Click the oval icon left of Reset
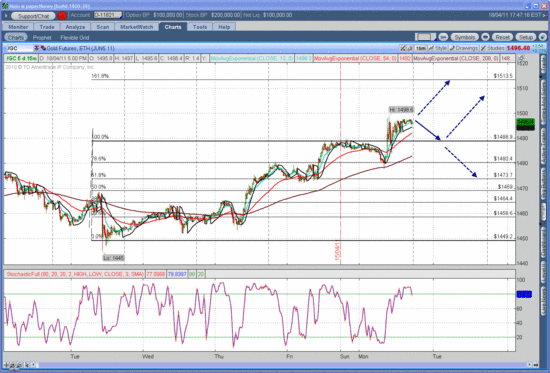550x373 pixels. [485, 37]
